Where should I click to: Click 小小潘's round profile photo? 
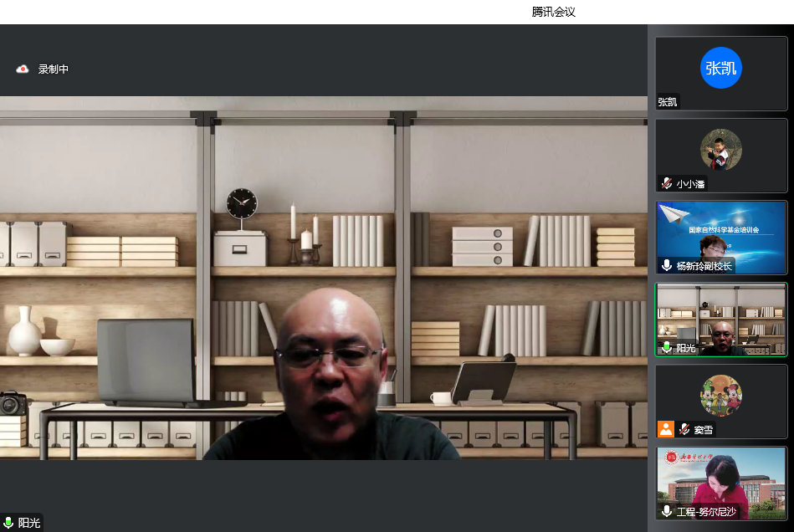[720, 150]
